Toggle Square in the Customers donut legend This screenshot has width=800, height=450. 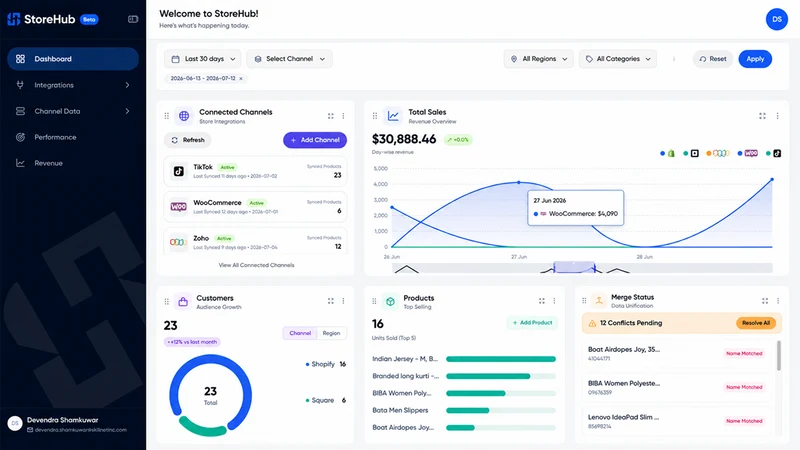coord(326,401)
